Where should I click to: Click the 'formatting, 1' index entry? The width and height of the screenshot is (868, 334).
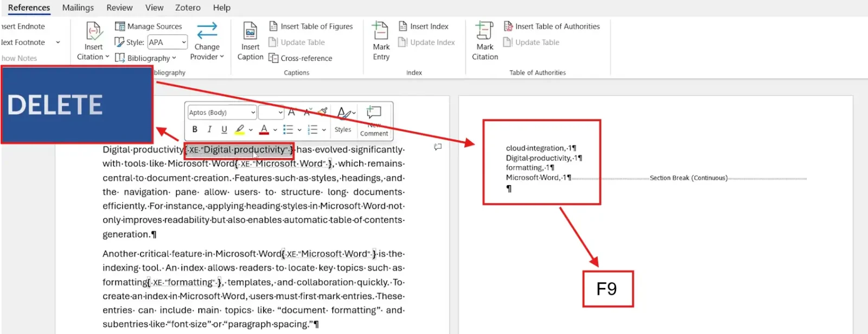click(530, 167)
